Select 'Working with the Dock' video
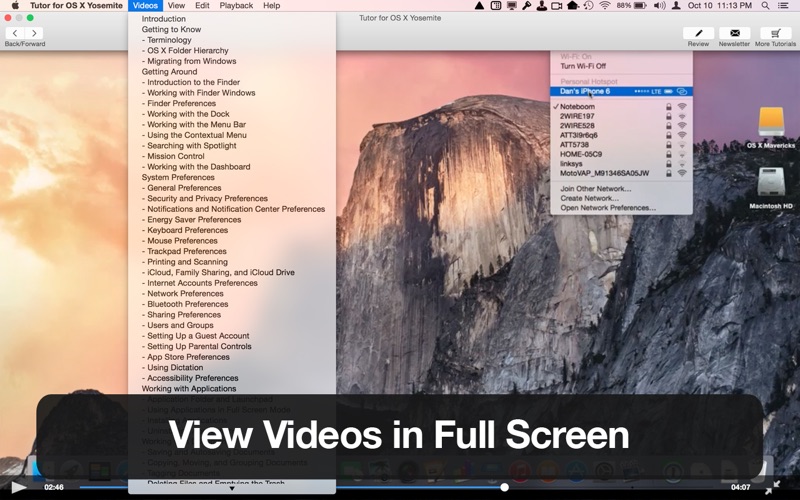Screen dimensions: 800x500 coord(188,114)
